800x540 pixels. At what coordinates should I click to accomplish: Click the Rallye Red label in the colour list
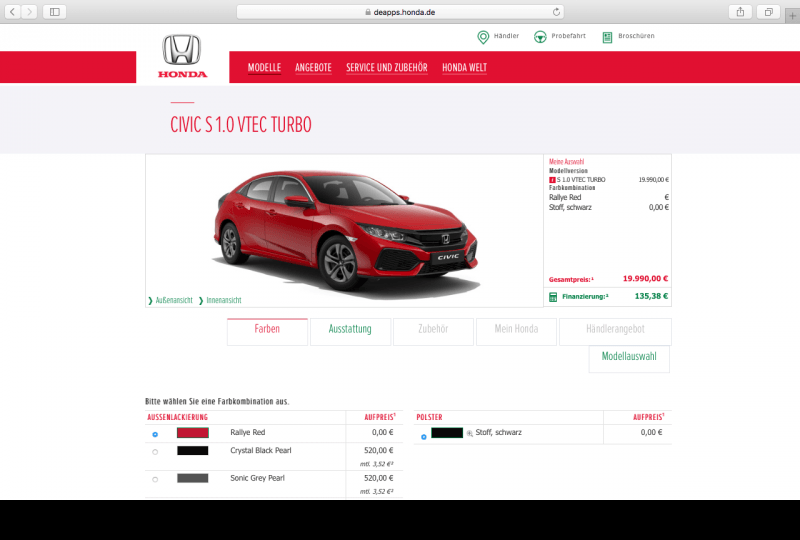tap(247, 432)
